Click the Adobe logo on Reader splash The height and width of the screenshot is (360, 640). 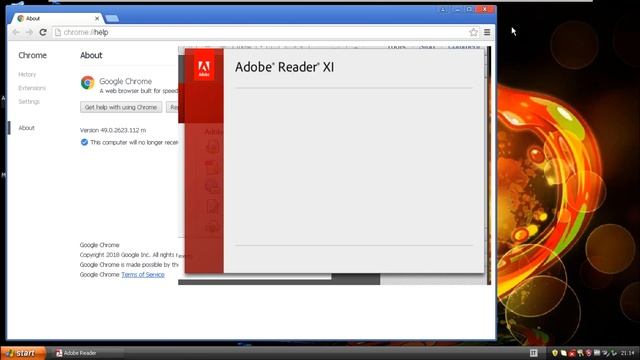204,65
